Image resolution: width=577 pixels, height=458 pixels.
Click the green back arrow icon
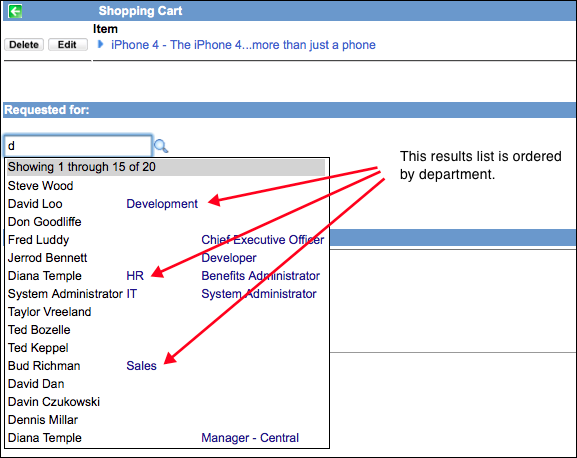point(15,11)
